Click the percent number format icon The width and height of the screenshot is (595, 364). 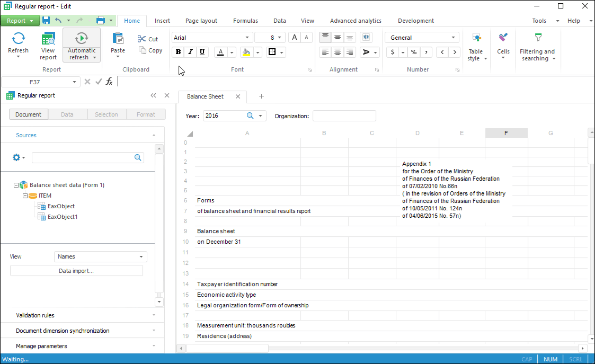click(413, 52)
